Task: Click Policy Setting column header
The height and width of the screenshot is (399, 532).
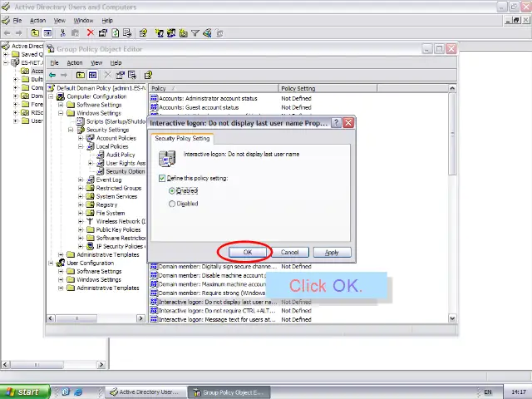Action: click(x=328, y=88)
